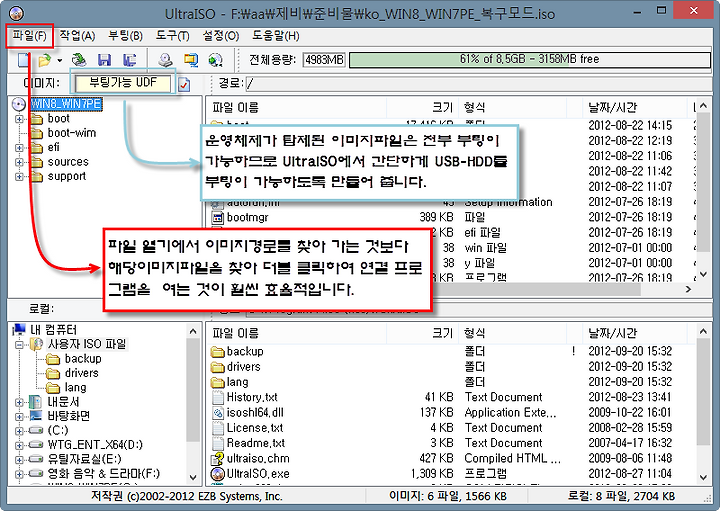Click the disc icon beside WIN8_WIN7PE
Screen dimensions: 720x511
point(19,104)
